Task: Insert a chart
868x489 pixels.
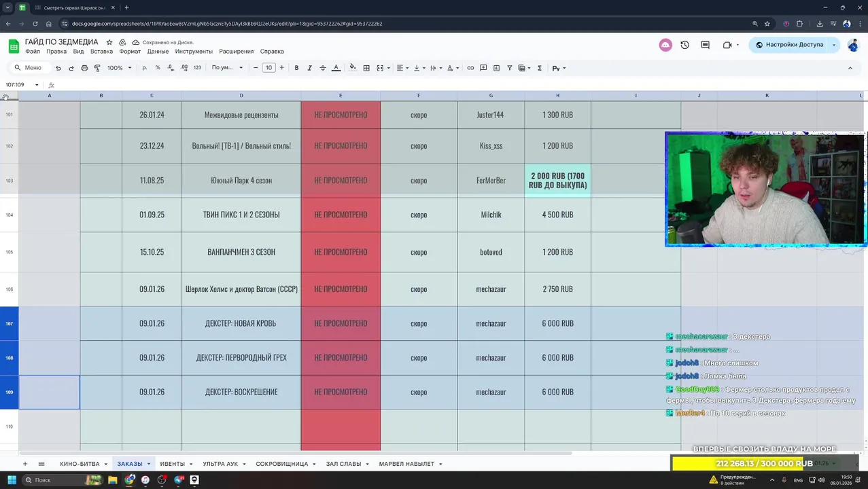Action: [x=496, y=68]
